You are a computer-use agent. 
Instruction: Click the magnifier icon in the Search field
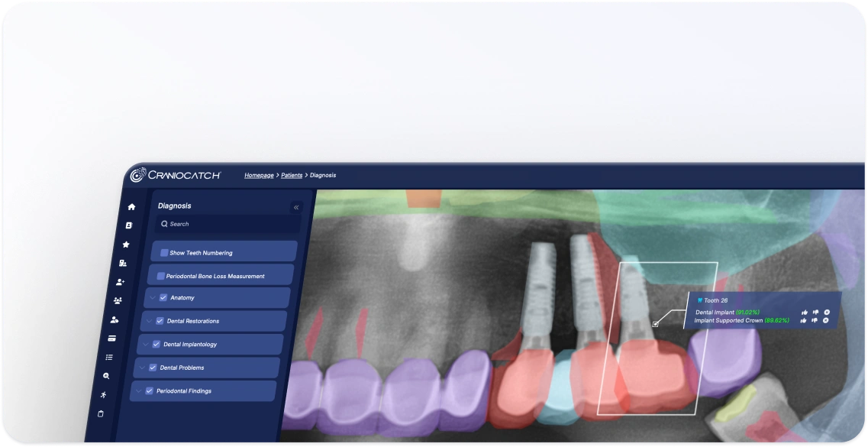[x=164, y=224]
